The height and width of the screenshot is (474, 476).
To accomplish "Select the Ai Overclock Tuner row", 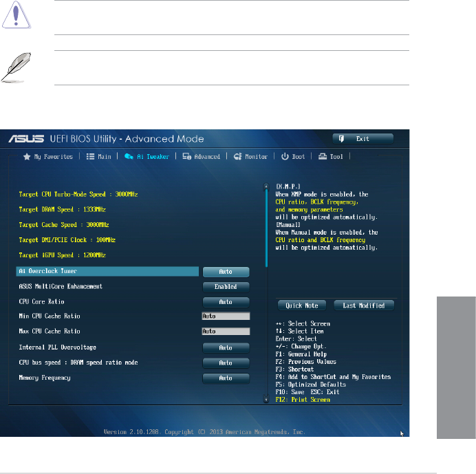I will coord(107,272).
